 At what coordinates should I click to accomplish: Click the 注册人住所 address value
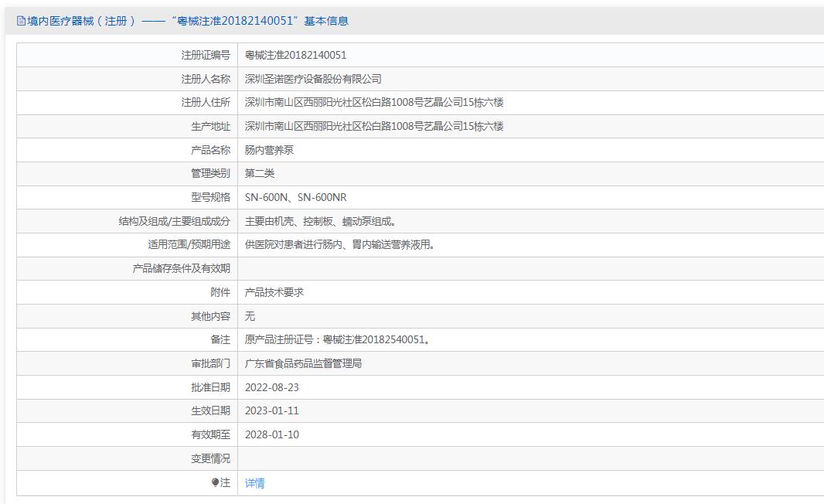[x=374, y=103]
